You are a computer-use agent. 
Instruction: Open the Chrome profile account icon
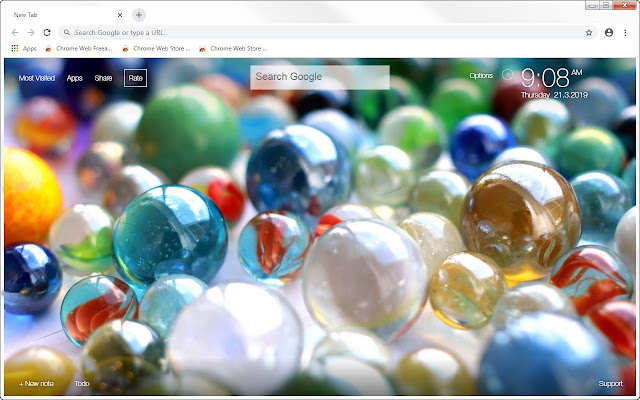pyautogui.click(x=609, y=33)
